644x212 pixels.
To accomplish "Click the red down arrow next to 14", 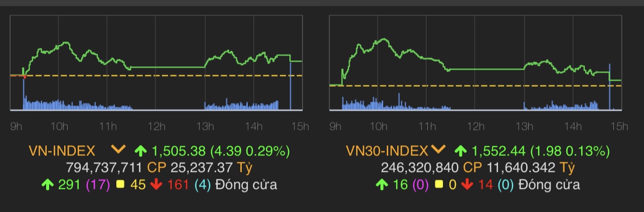I will [466, 184].
